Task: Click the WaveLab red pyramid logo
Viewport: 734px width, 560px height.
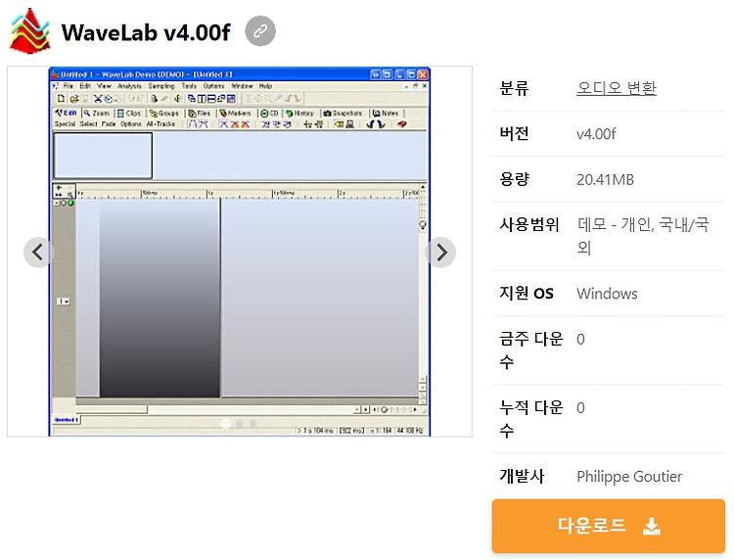Action: 30,31
